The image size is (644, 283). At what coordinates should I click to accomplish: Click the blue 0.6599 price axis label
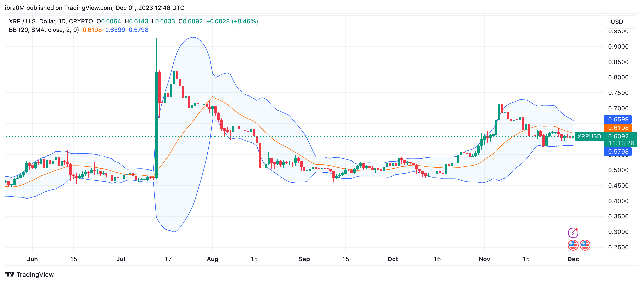pos(618,119)
